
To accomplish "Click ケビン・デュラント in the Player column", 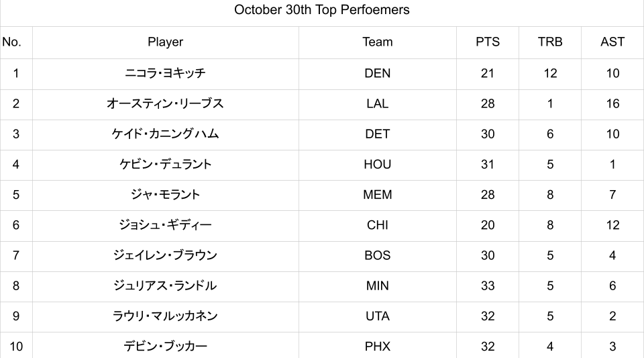I will (165, 164).
